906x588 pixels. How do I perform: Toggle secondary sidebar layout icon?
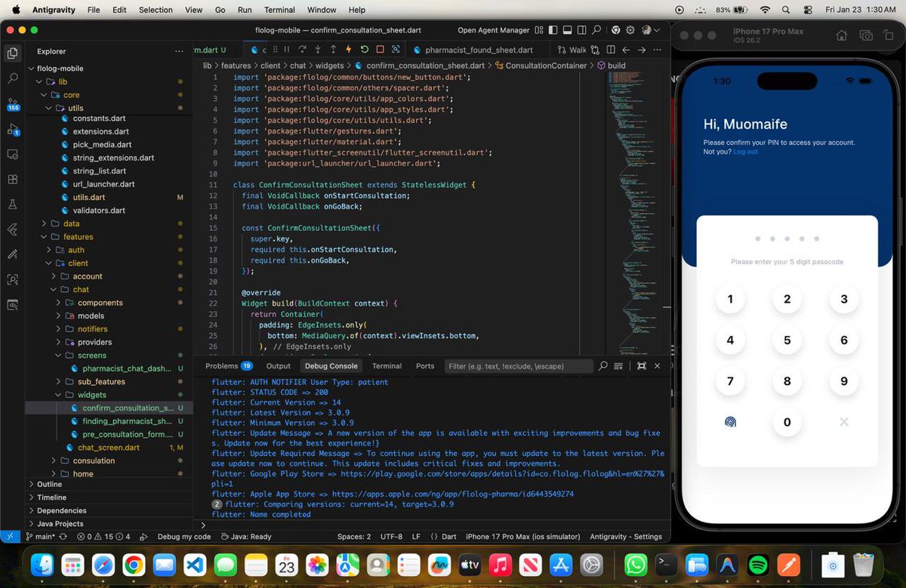(582, 30)
